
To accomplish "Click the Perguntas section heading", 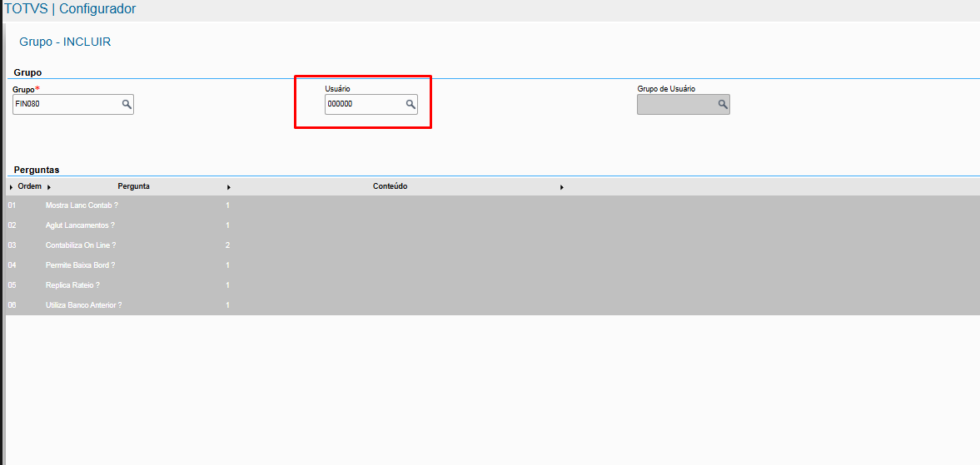I will pyautogui.click(x=37, y=170).
